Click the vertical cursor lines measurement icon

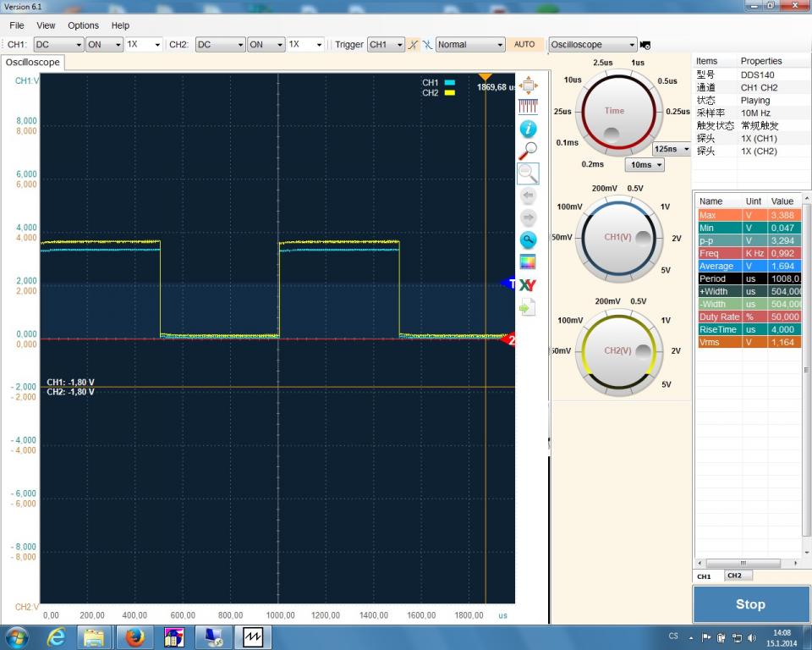click(528, 107)
